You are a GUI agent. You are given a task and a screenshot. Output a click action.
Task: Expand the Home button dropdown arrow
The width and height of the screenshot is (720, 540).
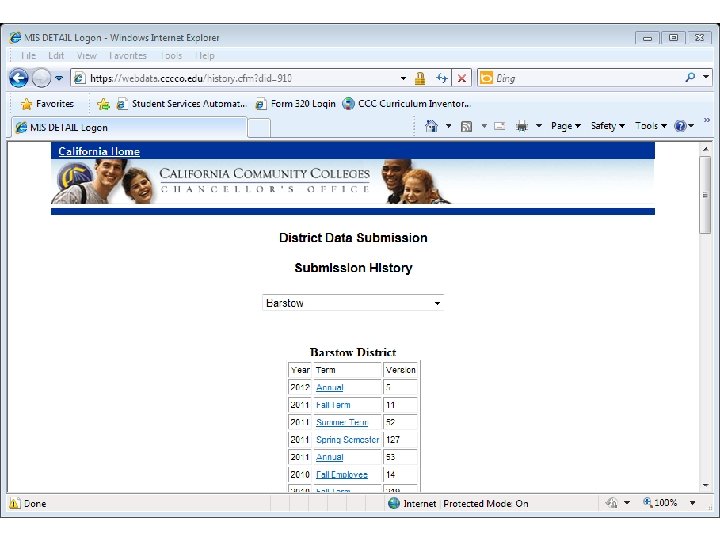448,126
